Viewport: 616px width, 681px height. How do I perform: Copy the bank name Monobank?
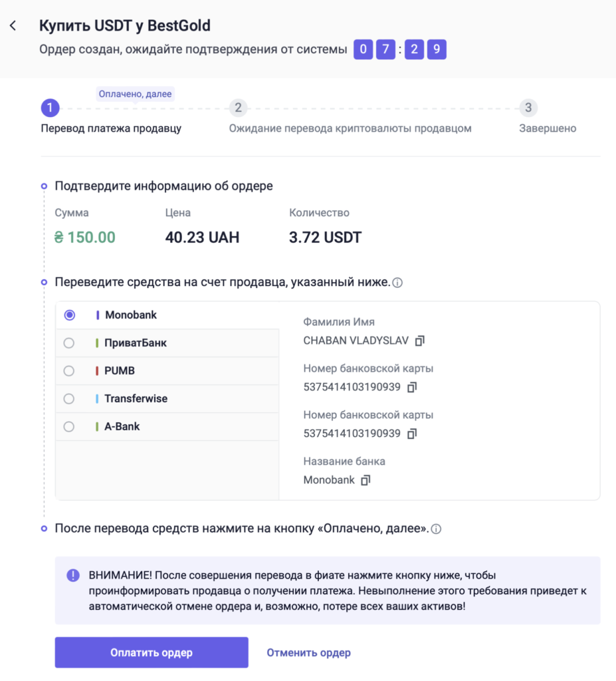365,480
